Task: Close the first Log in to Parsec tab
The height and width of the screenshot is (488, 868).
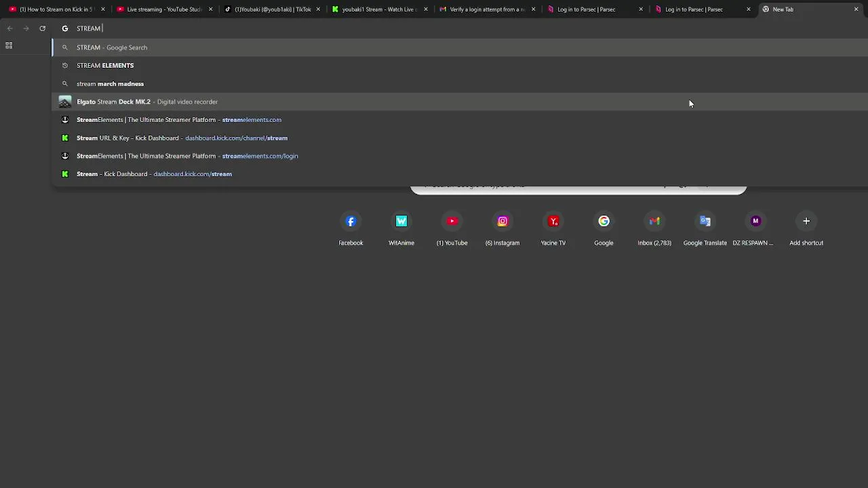Action: tap(641, 9)
